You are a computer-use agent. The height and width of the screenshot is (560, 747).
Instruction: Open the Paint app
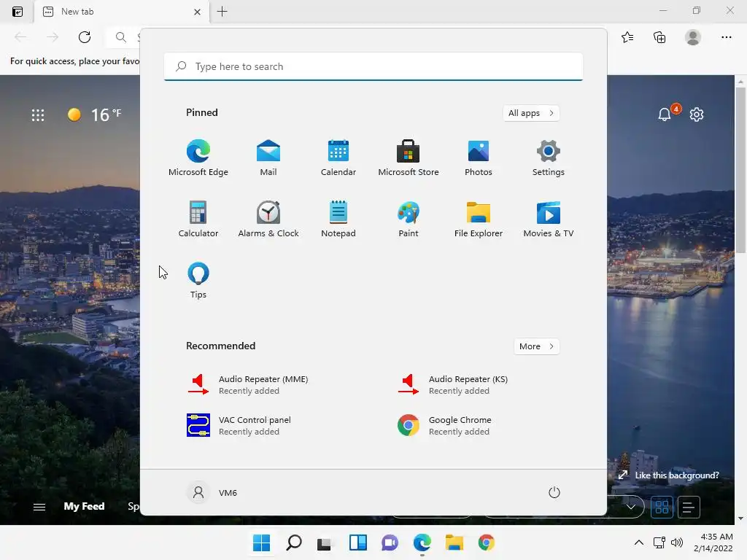click(409, 219)
